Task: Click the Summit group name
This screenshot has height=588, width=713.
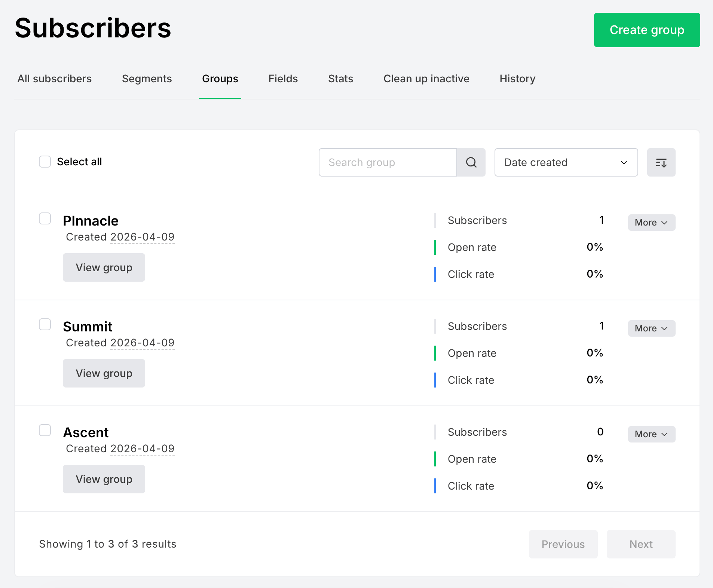Action: coord(88,327)
